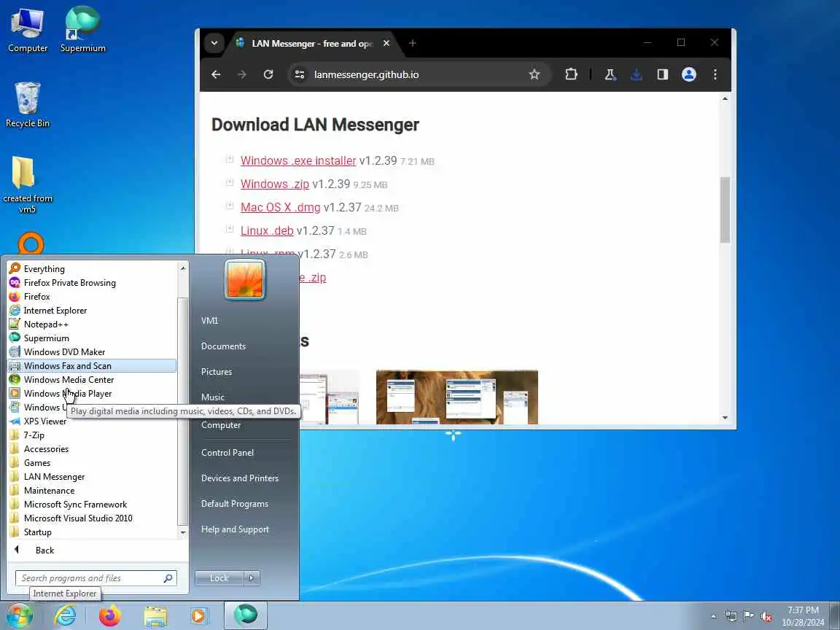
Task: Click the Start menu scrollbar up arrow
Action: pos(183,268)
